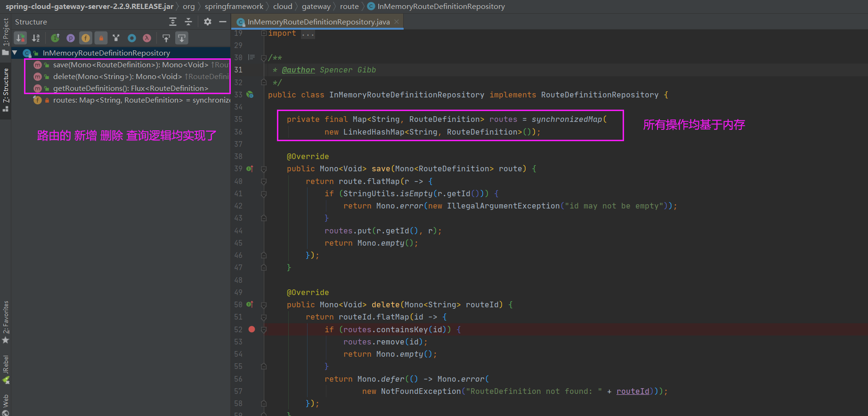Viewport: 868px width, 416px height.
Task: Remove breakpoint on line 52
Action: coord(251,329)
